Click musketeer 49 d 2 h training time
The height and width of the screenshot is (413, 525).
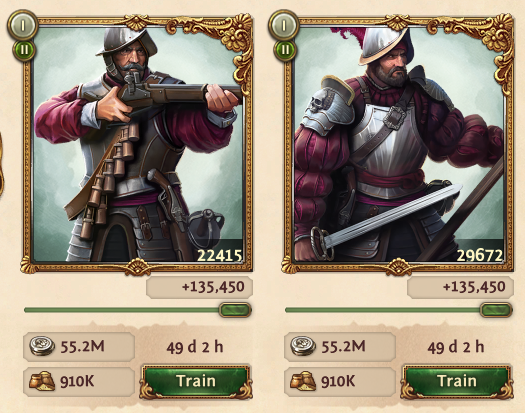point(195,347)
